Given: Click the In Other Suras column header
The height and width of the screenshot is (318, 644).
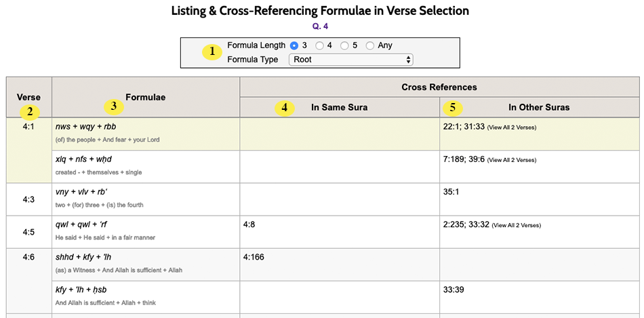Looking at the screenshot, I should tap(539, 108).
